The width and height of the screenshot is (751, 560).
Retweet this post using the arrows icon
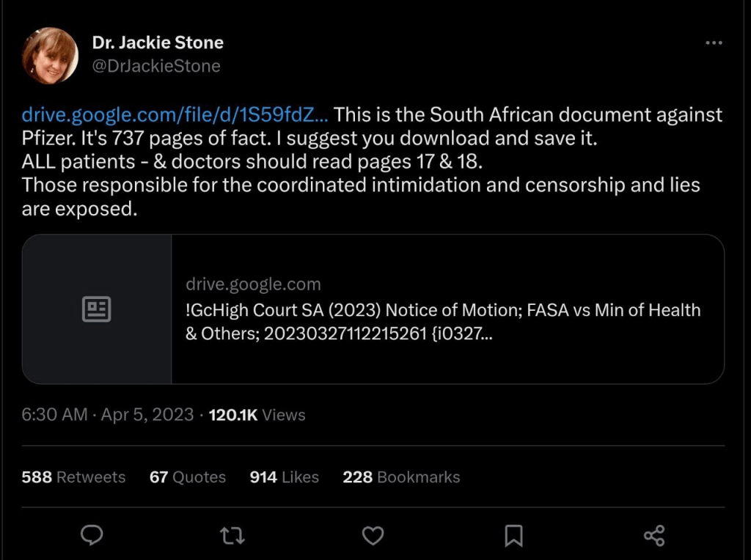pos(232,536)
